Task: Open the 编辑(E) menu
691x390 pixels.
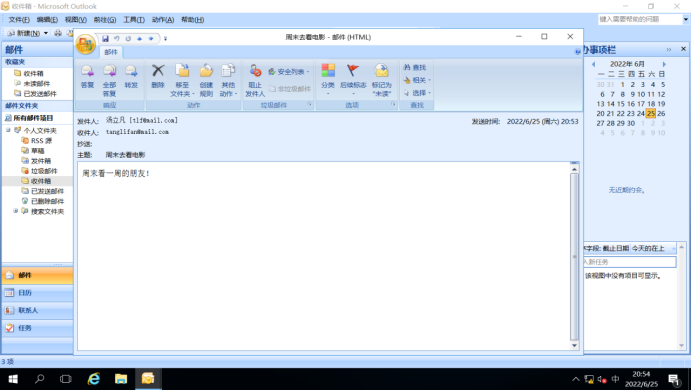Action: 47,20
